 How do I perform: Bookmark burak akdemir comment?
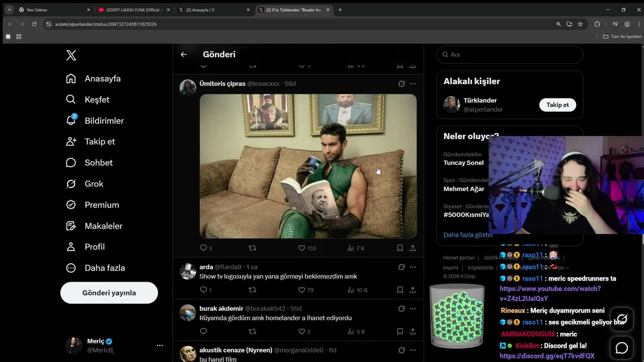400,331
